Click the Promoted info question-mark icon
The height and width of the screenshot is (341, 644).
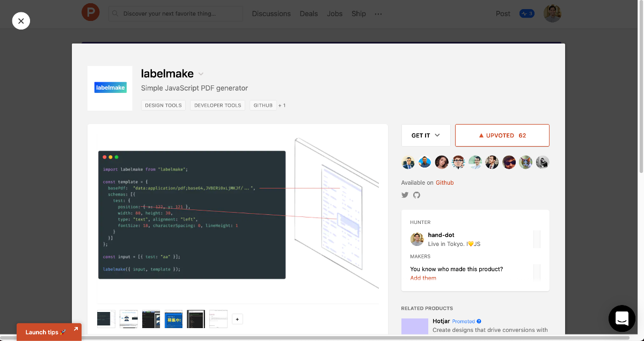479,322
